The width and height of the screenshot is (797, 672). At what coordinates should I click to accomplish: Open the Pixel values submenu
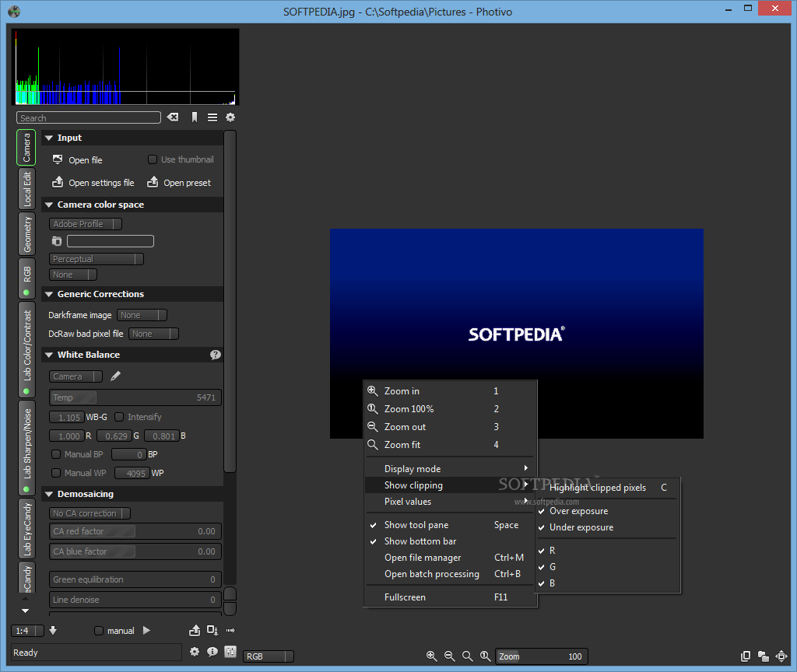click(451, 502)
